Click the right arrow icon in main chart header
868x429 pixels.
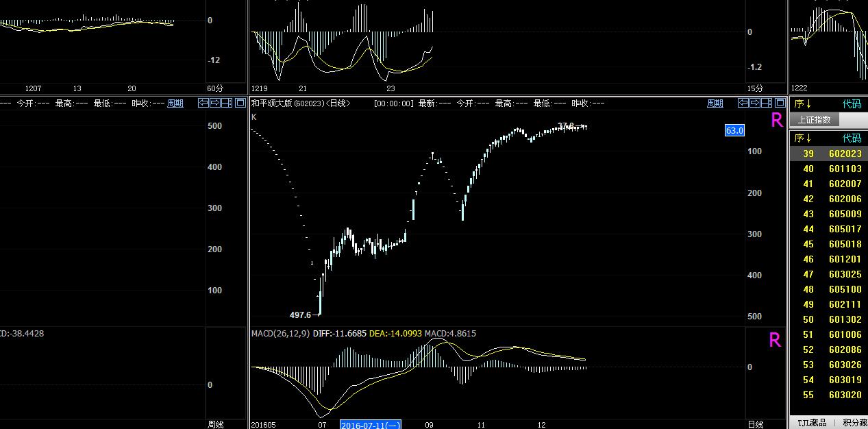pyautogui.click(x=755, y=103)
